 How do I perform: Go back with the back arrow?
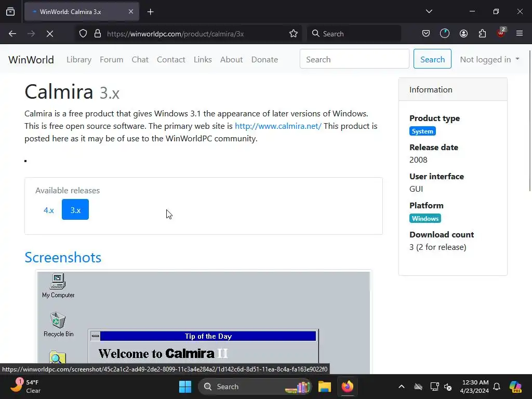(x=12, y=34)
